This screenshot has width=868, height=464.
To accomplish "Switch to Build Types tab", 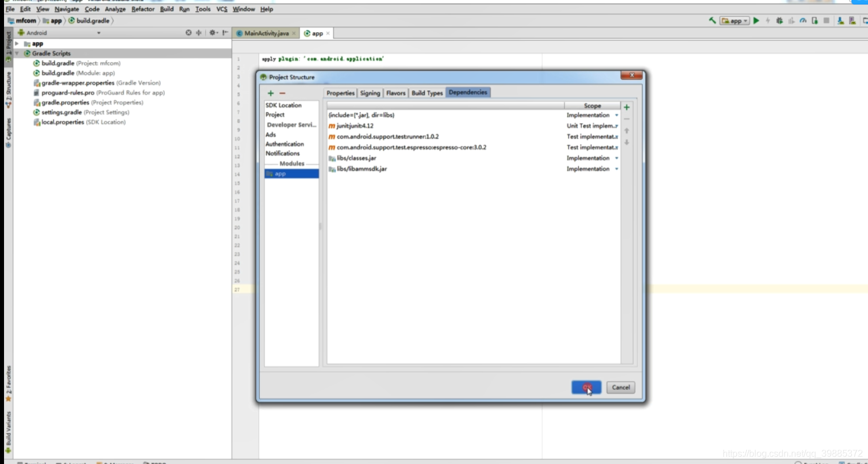I will (x=427, y=93).
